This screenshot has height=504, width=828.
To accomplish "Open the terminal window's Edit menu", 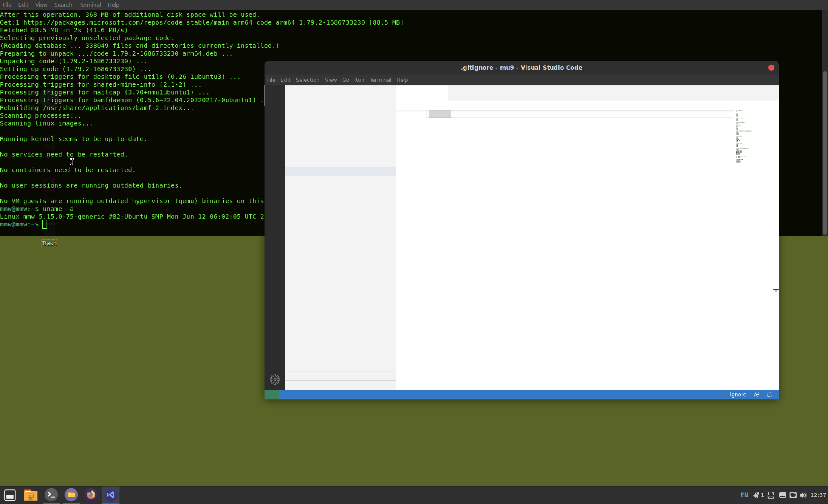I will pyautogui.click(x=23, y=5).
